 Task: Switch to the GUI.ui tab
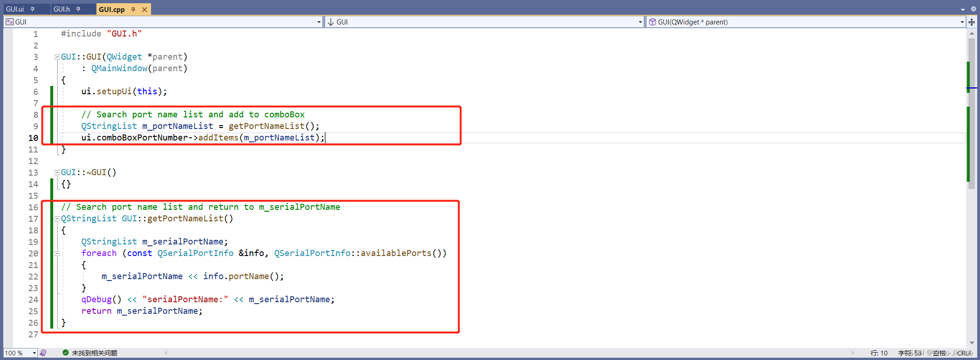pyautogui.click(x=15, y=9)
